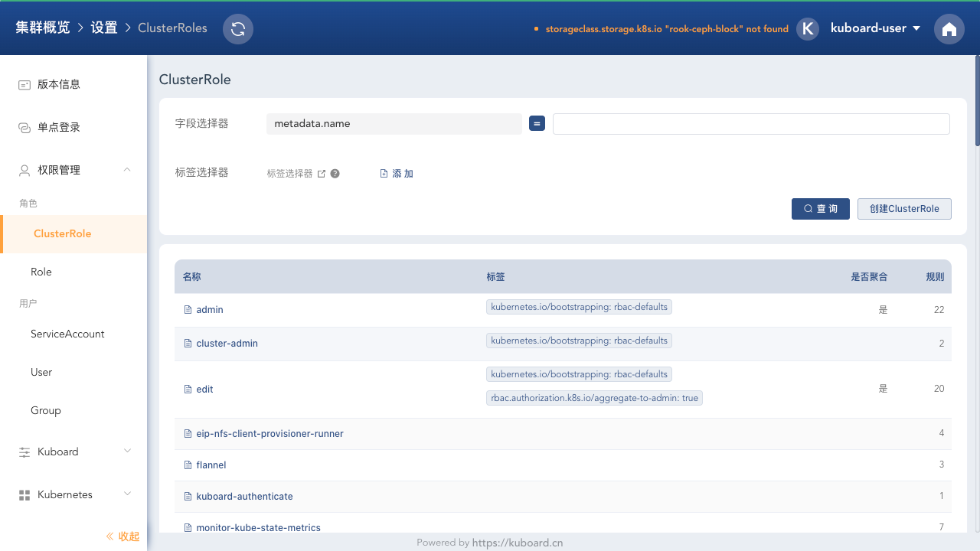Screen dimensions: 980x551
Task: Open eip-nfs-client-provisioner-runner ClusterRole
Action: coord(269,434)
